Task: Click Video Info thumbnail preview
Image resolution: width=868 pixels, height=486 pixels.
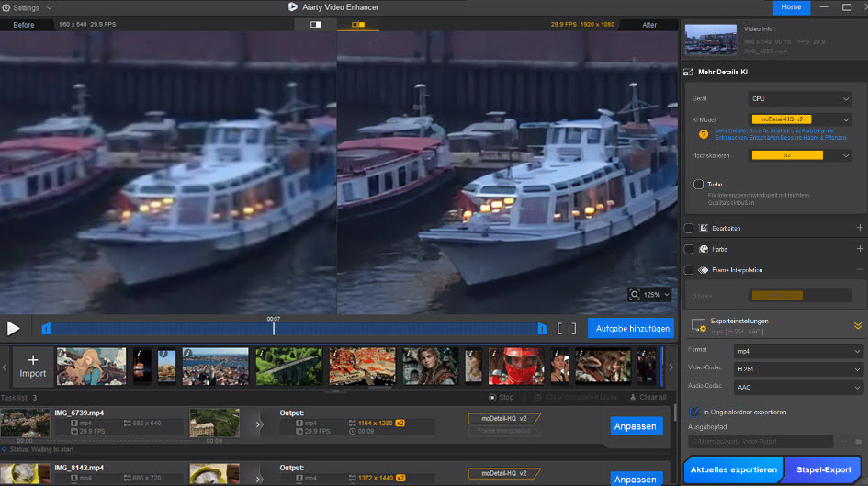Action: pyautogui.click(x=711, y=40)
